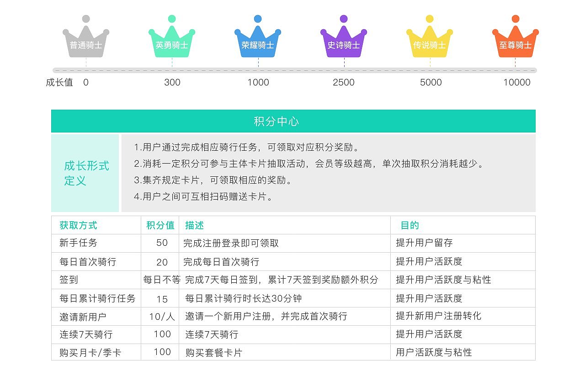Click the 目的 column header

(x=409, y=225)
